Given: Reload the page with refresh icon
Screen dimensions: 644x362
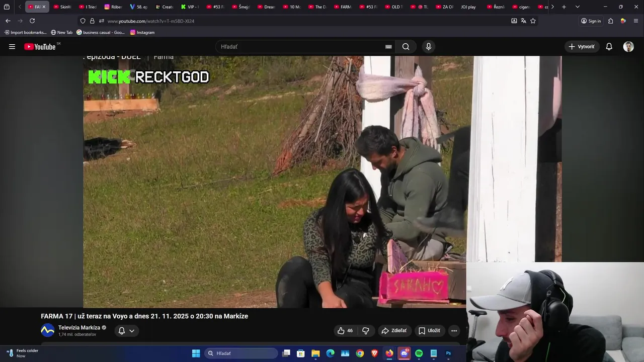Looking at the screenshot, I should tap(32, 21).
